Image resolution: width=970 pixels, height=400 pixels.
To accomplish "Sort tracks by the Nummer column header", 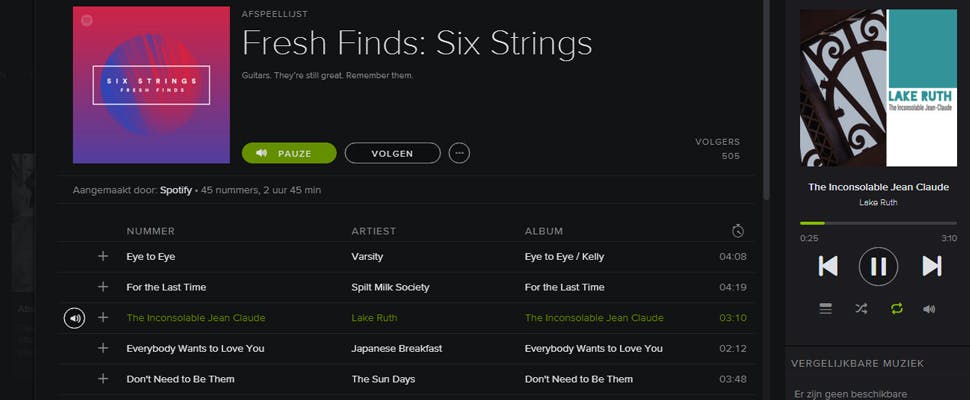I will pos(150,231).
